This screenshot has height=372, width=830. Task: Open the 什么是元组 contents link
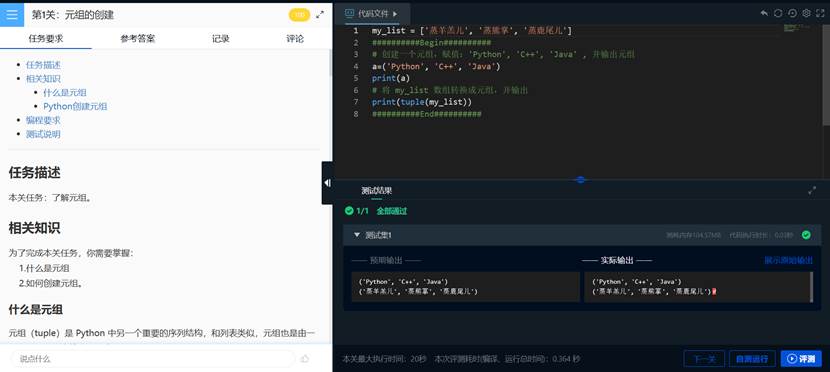click(65, 93)
